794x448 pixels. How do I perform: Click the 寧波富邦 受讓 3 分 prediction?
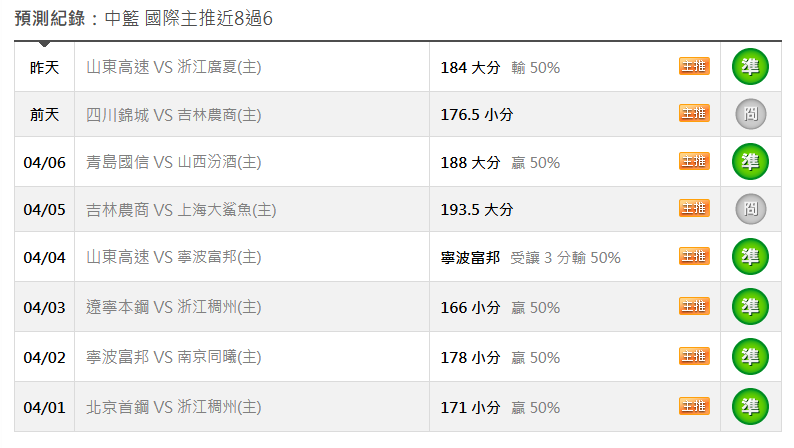(530, 258)
